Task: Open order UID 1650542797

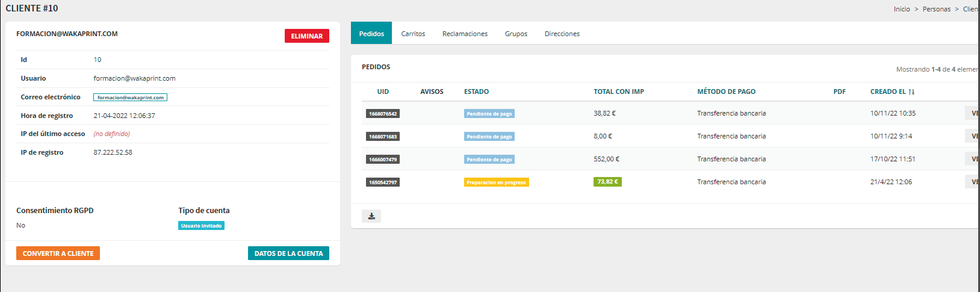Action: pyautogui.click(x=383, y=182)
